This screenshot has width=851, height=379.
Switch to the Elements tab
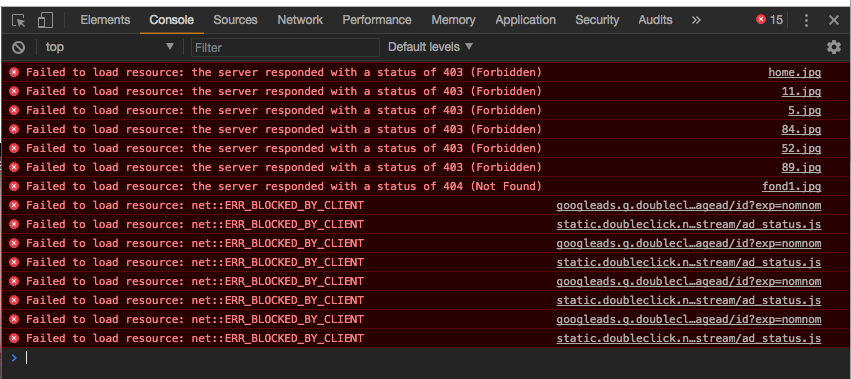pos(105,20)
